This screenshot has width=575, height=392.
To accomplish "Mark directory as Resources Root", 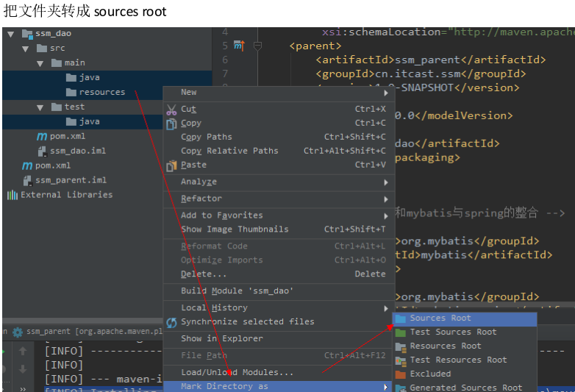I will (465, 346).
